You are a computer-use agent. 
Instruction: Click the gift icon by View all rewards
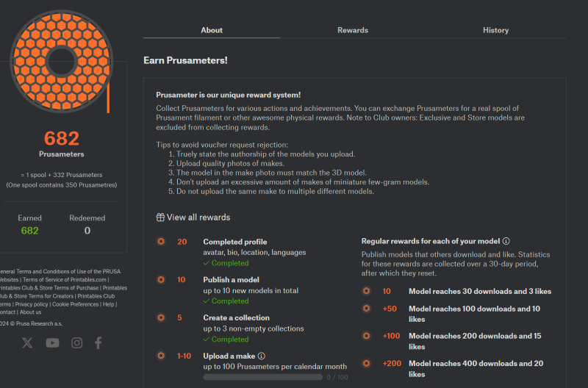(160, 218)
